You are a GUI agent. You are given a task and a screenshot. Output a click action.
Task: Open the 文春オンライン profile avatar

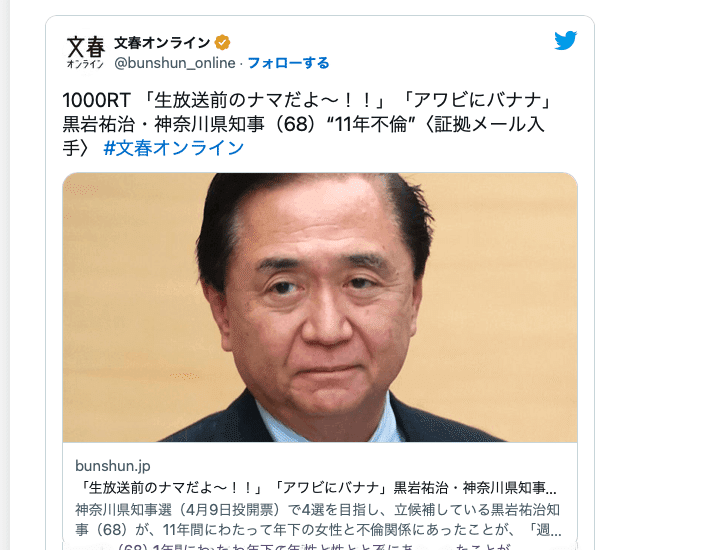(85, 51)
